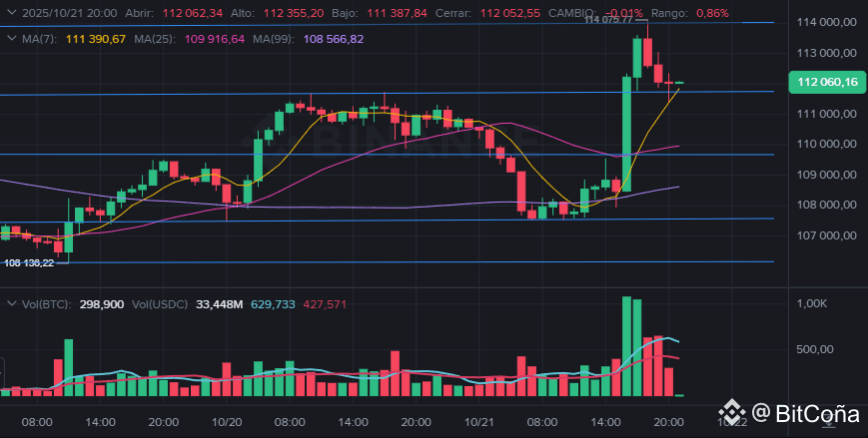Click the Vol(BTC) value 298,900
Image resolution: width=868 pixels, height=438 pixels.
pos(102,304)
